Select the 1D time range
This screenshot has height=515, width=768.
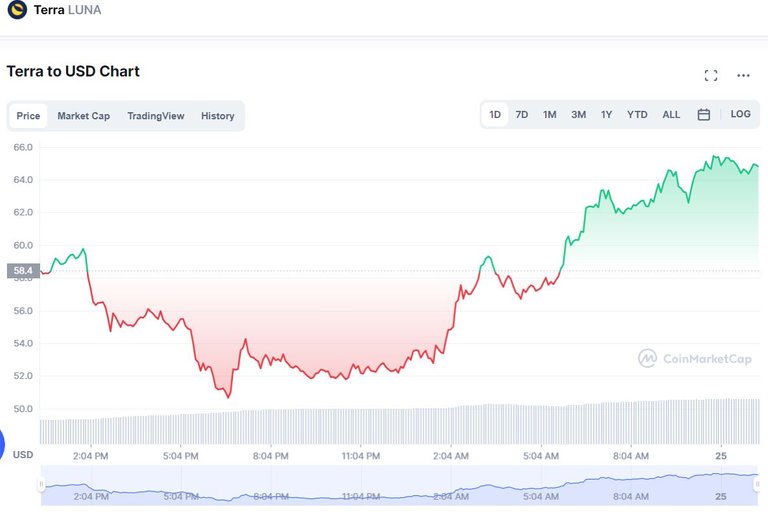[x=495, y=115]
